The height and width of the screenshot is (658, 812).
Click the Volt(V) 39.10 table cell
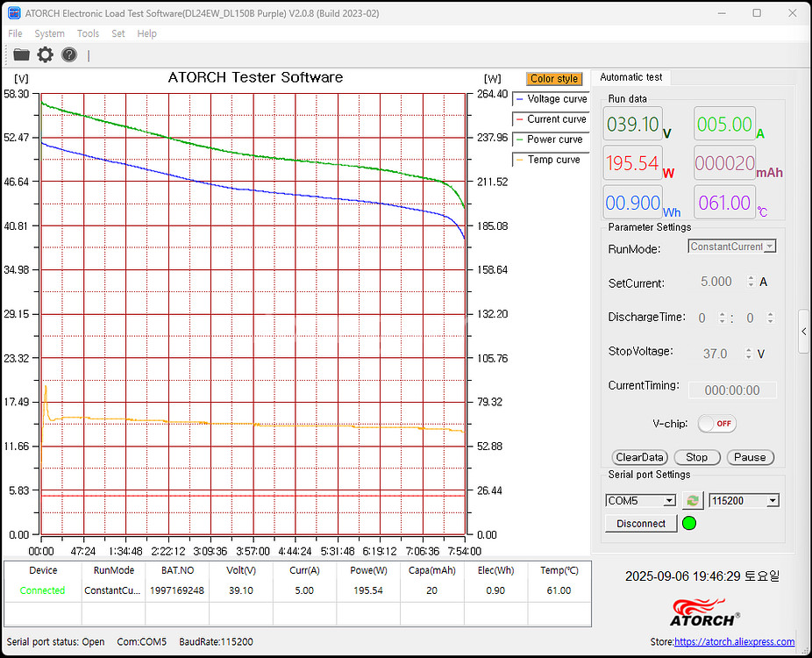(241, 590)
